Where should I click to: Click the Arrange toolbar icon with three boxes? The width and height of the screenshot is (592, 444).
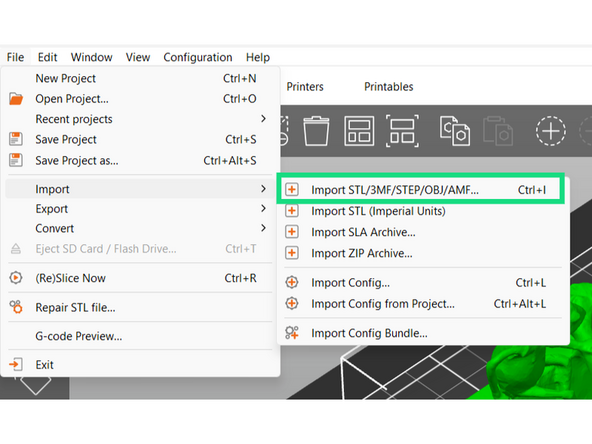click(359, 131)
